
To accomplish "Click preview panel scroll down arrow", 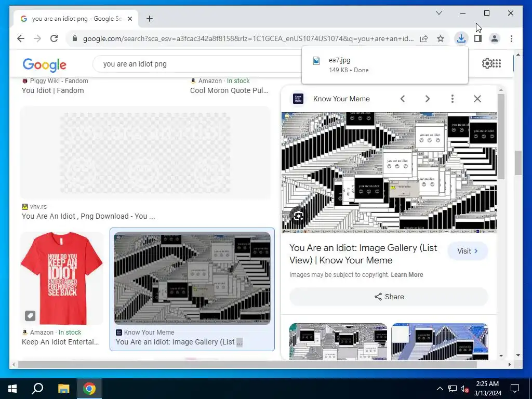I will tap(501, 356).
